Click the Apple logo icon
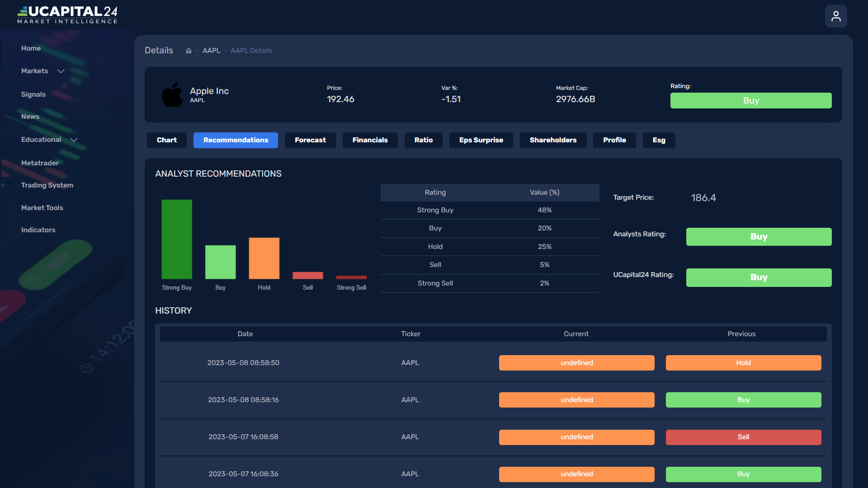 click(x=172, y=95)
